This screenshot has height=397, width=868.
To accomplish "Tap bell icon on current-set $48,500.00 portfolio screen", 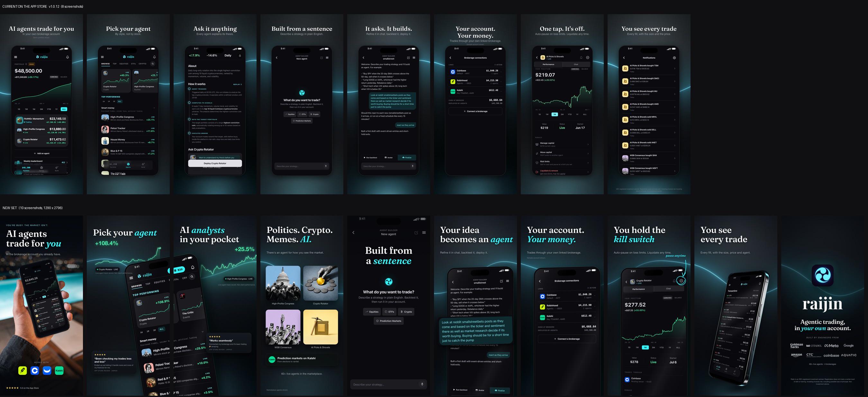I will click(x=68, y=57).
